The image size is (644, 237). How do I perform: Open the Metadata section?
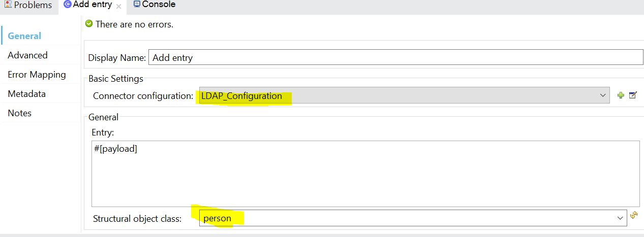click(26, 94)
